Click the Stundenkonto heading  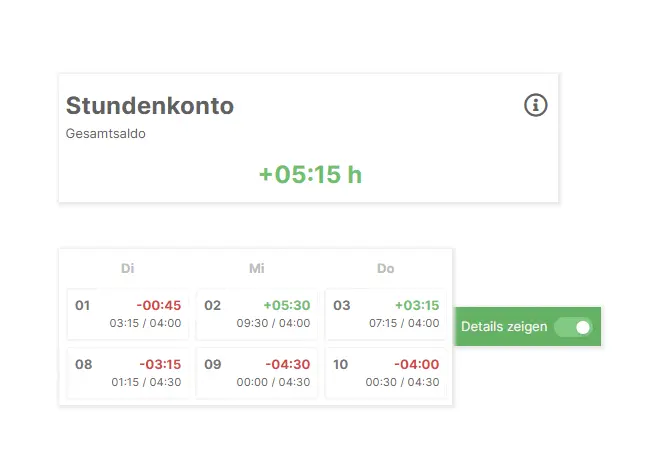coord(150,106)
